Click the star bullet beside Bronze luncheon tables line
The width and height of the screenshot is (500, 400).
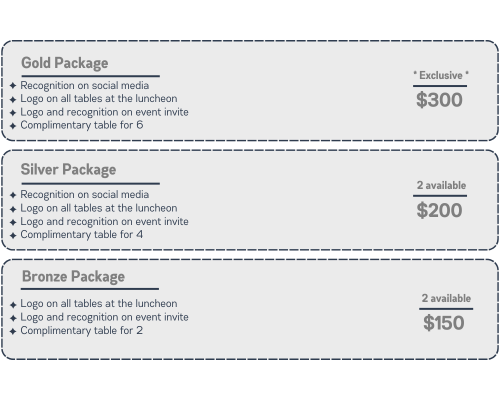click(x=13, y=305)
